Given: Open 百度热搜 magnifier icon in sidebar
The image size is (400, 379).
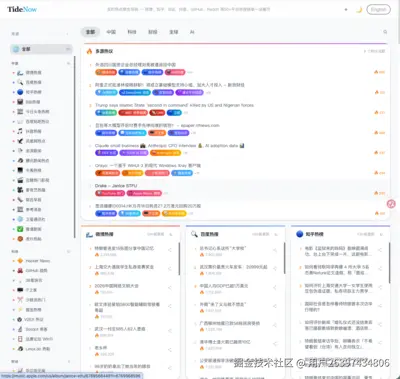Looking at the screenshot, I should point(20,82).
